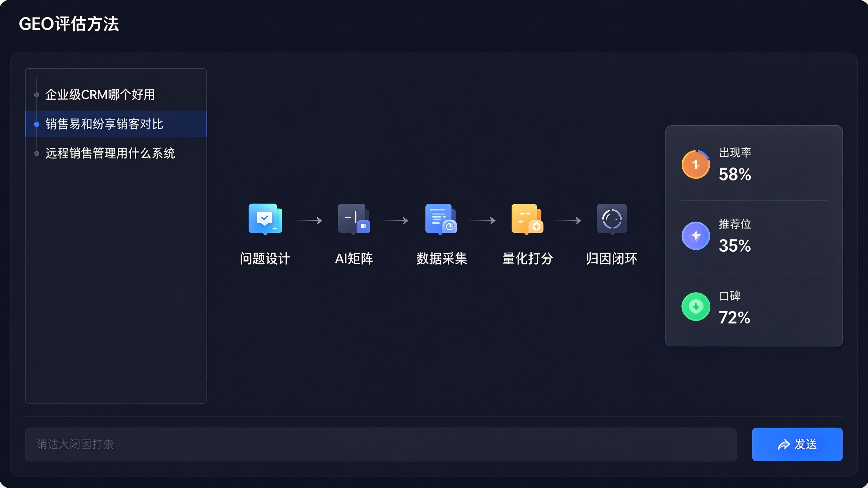The image size is (868, 488).
Task: Click the green 口碑 arrow icon
Action: click(695, 307)
